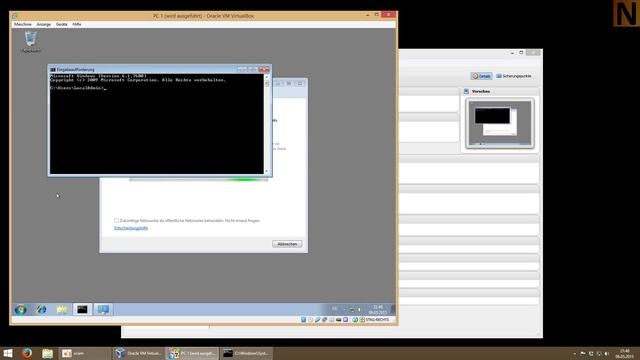Click the green progress bar in network dialog

[199, 180]
